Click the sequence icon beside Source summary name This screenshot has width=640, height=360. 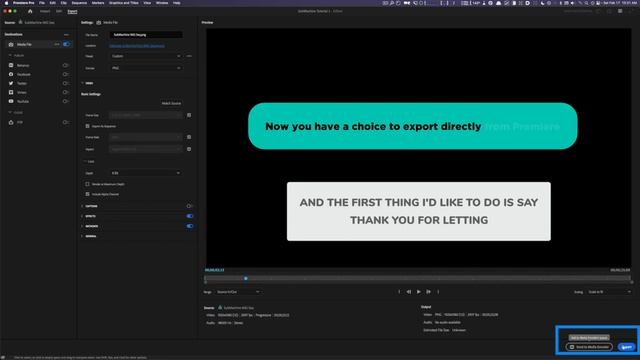(220, 307)
